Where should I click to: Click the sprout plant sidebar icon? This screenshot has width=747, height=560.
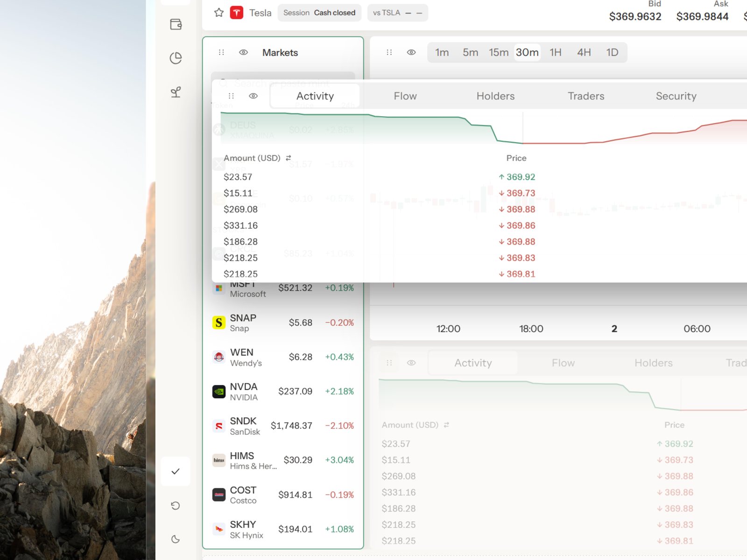pyautogui.click(x=176, y=92)
